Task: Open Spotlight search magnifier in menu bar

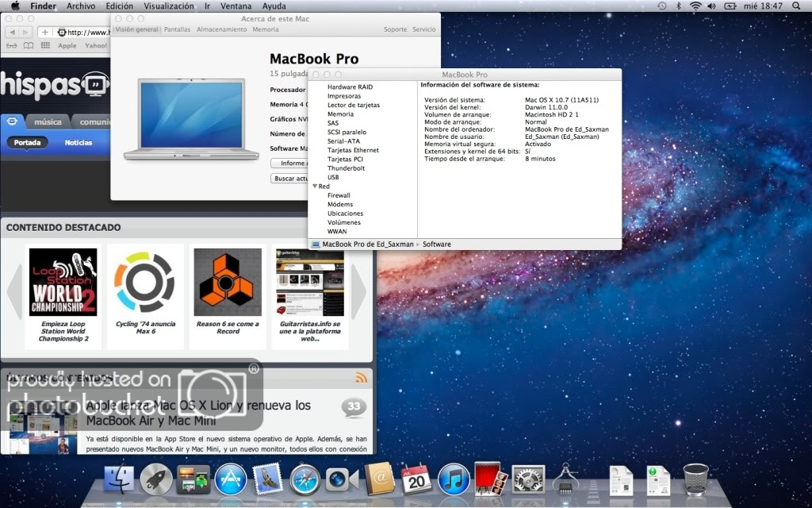Action: (799, 6)
